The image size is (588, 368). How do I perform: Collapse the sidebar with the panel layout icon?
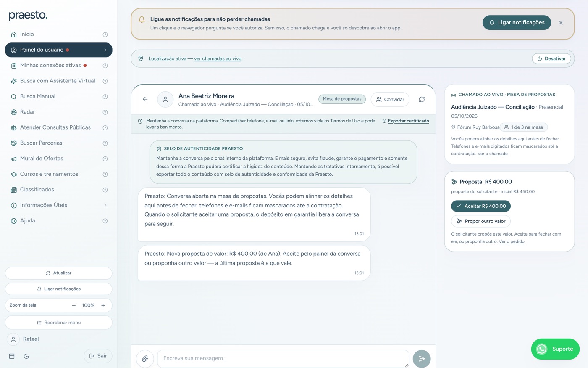[x=12, y=356]
